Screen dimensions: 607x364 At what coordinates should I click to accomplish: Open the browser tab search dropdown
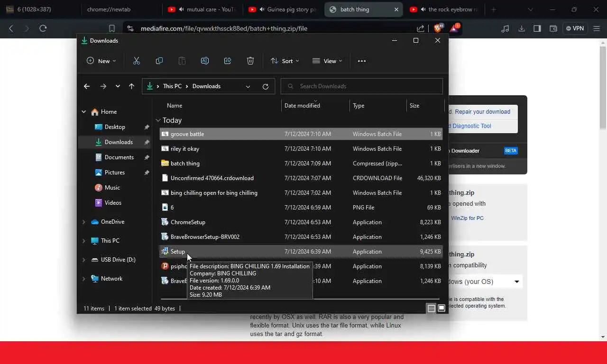[531, 9]
